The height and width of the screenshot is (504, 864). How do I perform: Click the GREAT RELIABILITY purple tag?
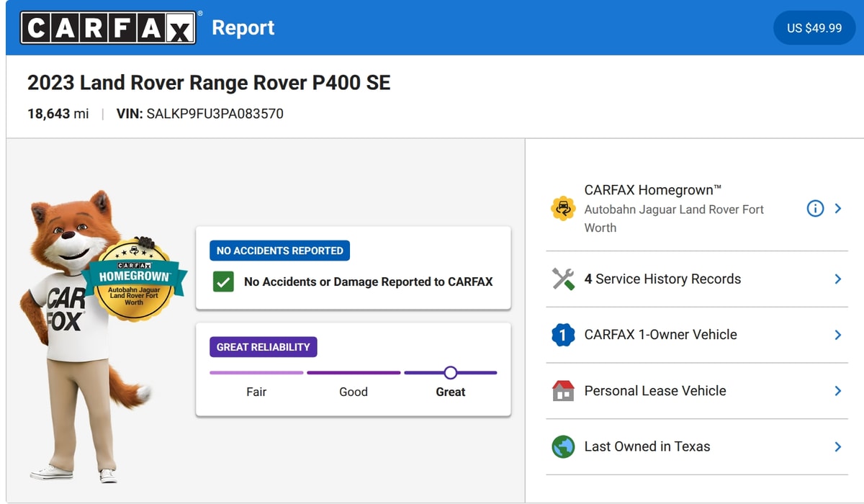tap(264, 347)
